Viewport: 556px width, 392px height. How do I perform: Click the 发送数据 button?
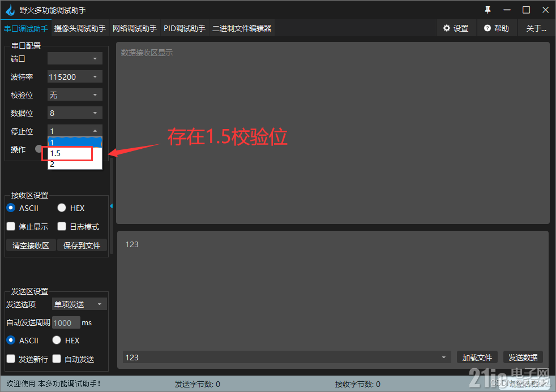[x=523, y=357]
